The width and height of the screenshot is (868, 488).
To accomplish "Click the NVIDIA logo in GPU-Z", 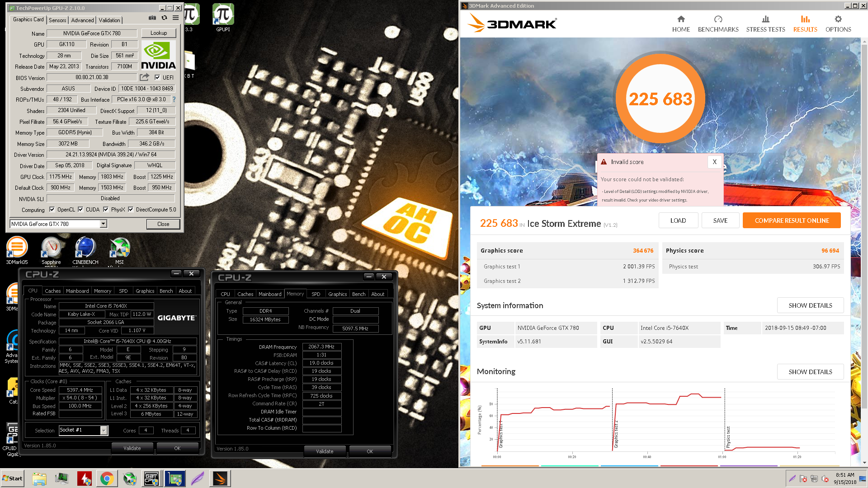I will (x=158, y=55).
